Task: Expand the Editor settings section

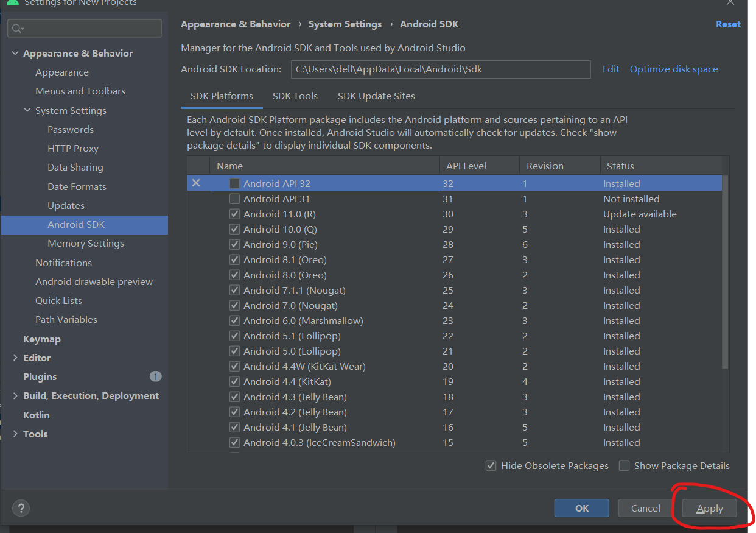Action: 15,358
